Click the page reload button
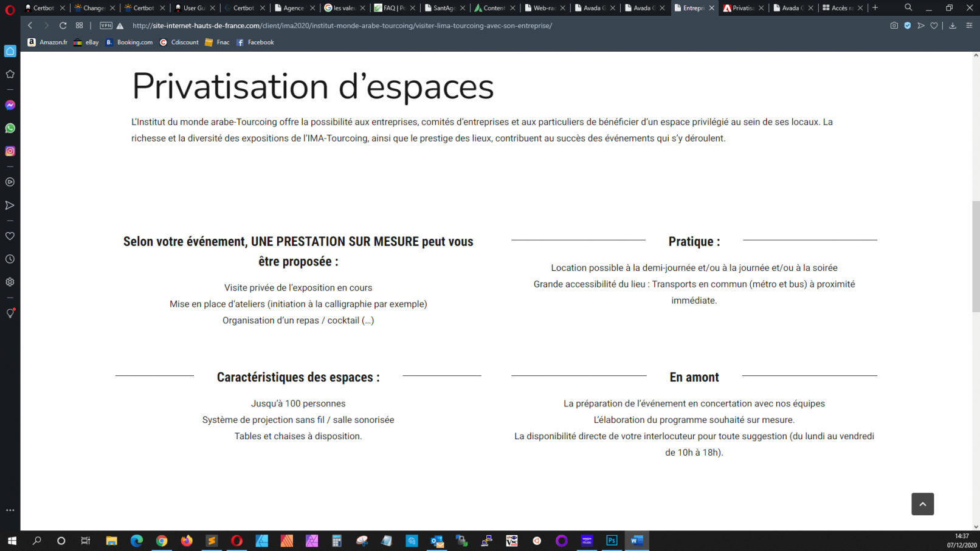The image size is (980, 551). pyautogui.click(x=63, y=26)
